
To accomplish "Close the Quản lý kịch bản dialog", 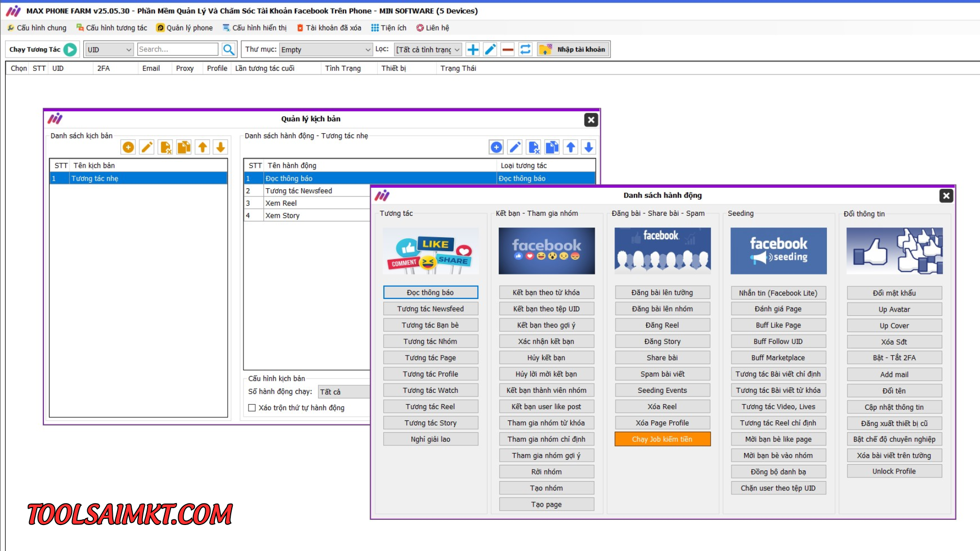I will [591, 120].
